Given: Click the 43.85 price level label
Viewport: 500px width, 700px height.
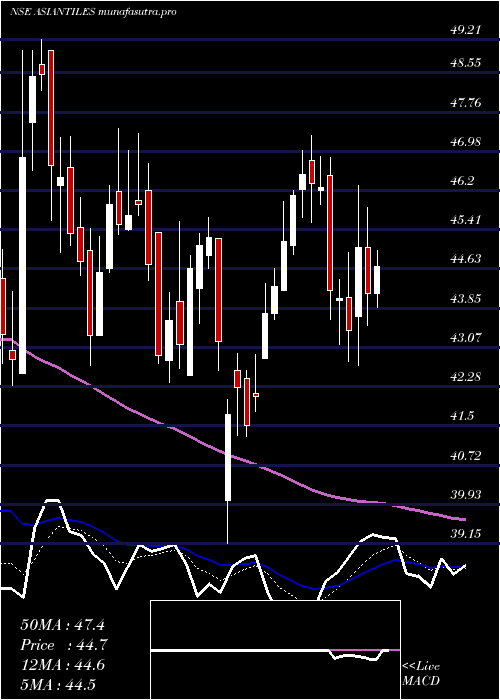Looking at the screenshot, I should tap(465, 299).
